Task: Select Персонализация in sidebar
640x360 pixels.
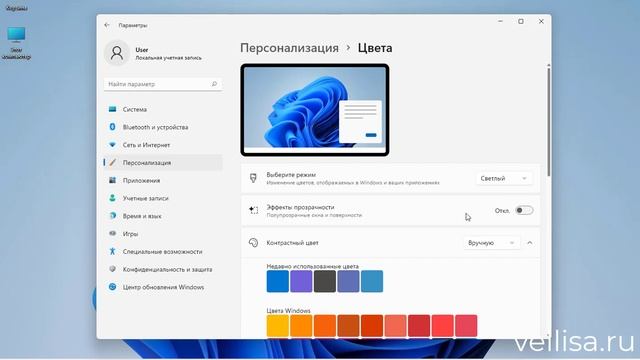Action: pyautogui.click(x=163, y=162)
